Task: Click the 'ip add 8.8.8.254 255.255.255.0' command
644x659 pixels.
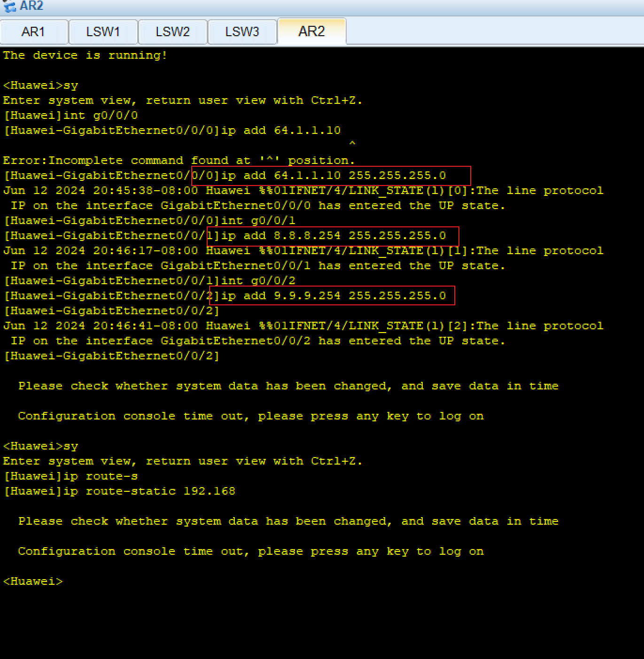Action: click(x=334, y=236)
